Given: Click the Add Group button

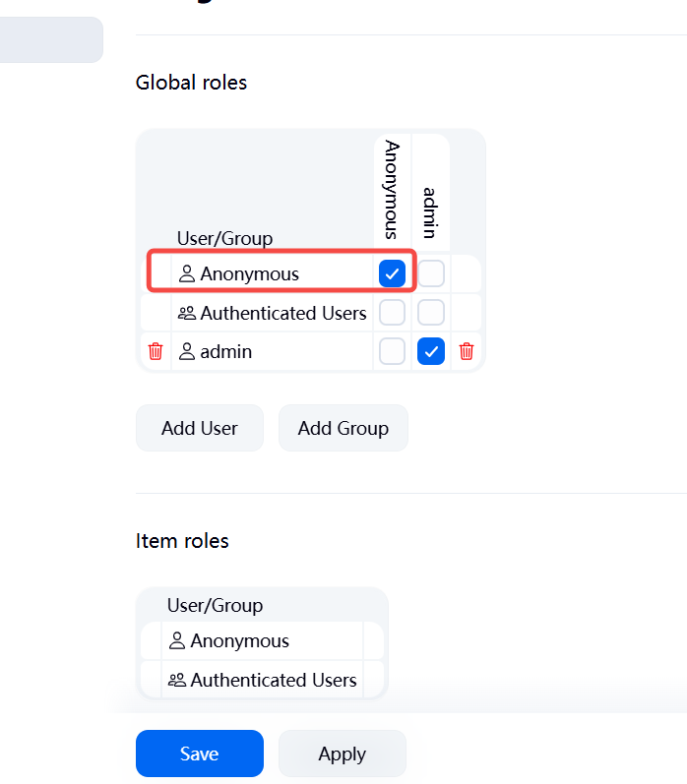Looking at the screenshot, I should coord(343,428).
